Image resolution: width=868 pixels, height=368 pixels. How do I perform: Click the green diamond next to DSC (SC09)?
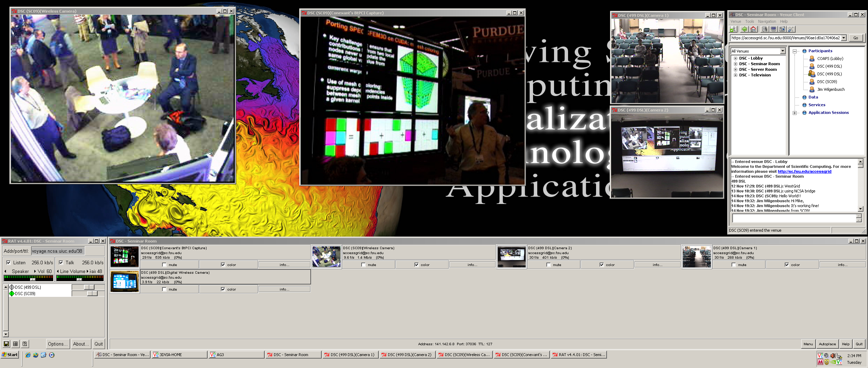[x=12, y=294]
